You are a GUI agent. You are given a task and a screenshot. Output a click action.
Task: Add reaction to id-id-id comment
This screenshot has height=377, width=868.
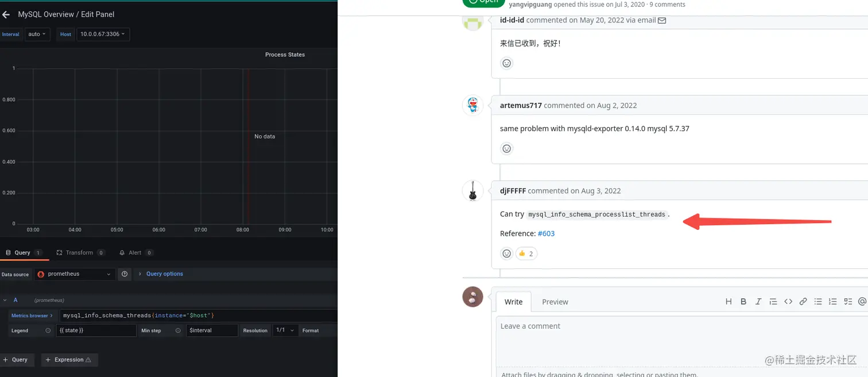click(506, 63)
